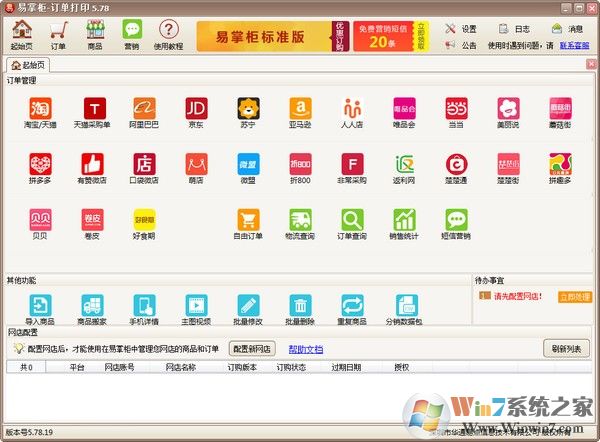The width and height of the screenshot is (600, 442).
Task: Open the 蘑菇街 icon
Action: pyautogui.click(x=561, y=109)
